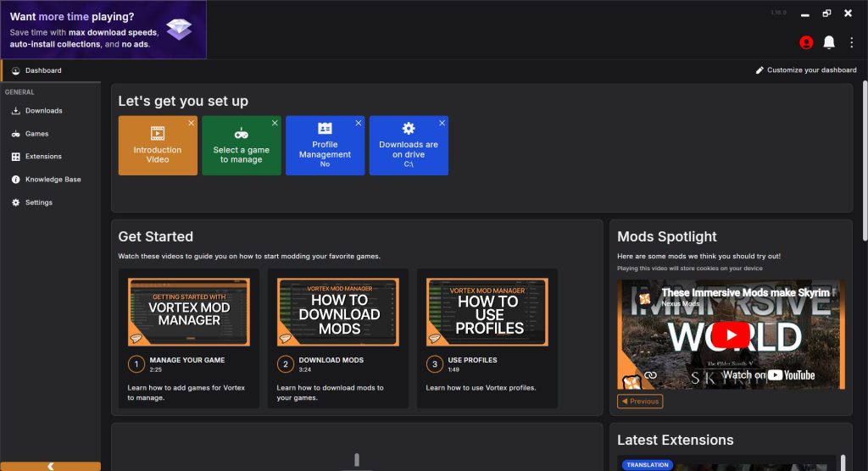868x471 pixels.
Task: Click the 2:25 duration text
Action: click(156, 369)
